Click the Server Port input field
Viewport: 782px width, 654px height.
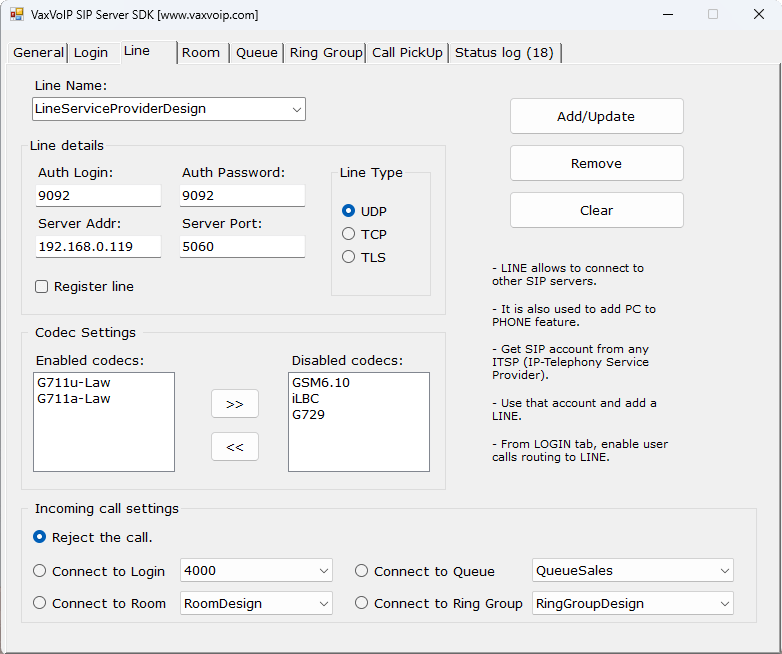click(242, 246)
